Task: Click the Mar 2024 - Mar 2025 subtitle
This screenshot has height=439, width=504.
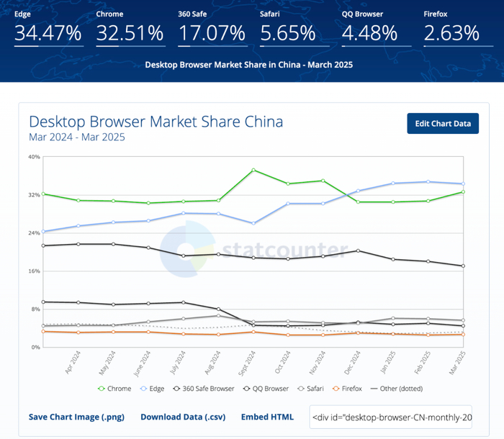Action: click(77, 137)
